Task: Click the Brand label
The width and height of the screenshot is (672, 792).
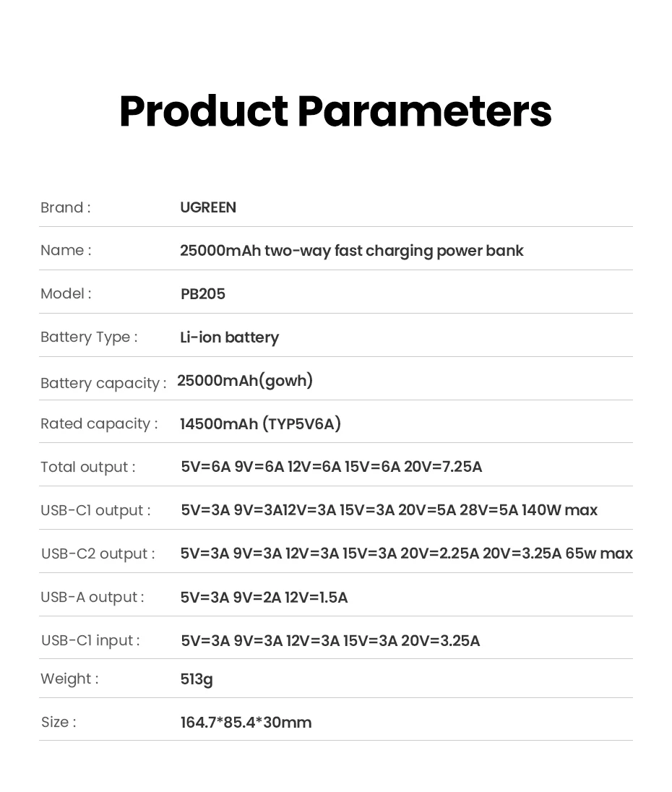Action: pos(66,207)
